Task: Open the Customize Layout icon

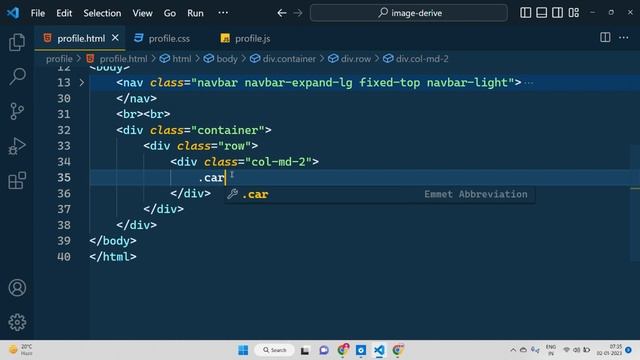Action: (x=574, y=13)
